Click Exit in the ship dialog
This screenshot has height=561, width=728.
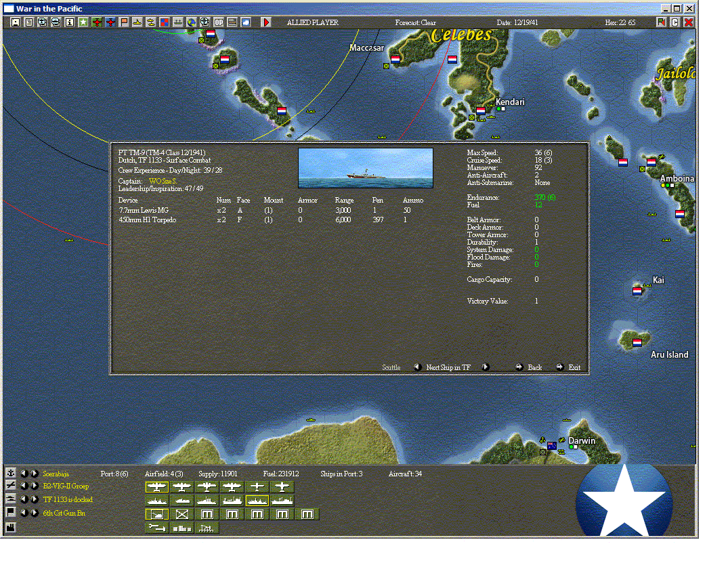click(574, 367)
